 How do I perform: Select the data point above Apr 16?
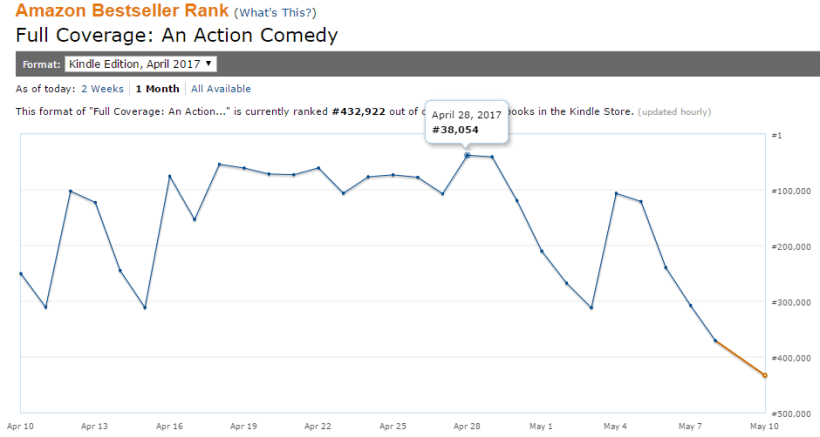(x=170, y=176)
